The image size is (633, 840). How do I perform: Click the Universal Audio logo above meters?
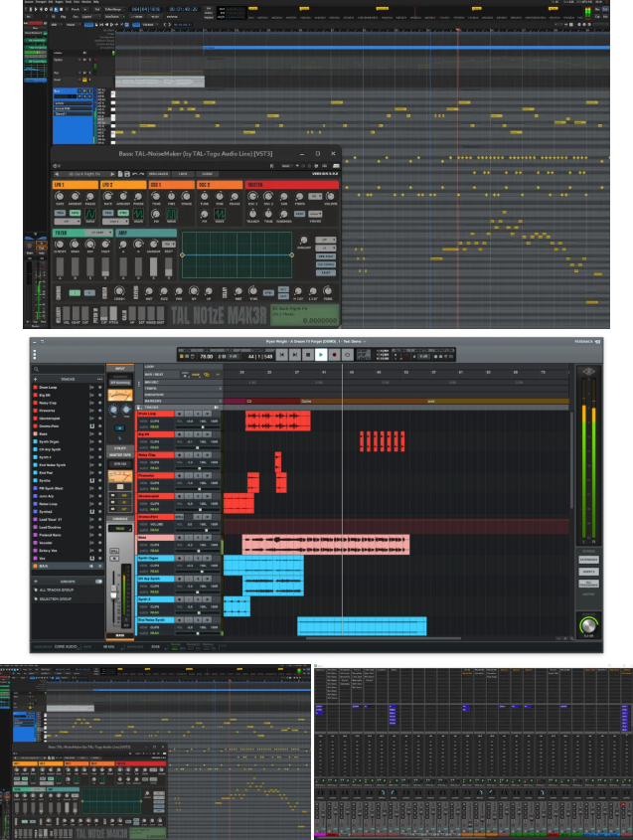click(588, 371)
